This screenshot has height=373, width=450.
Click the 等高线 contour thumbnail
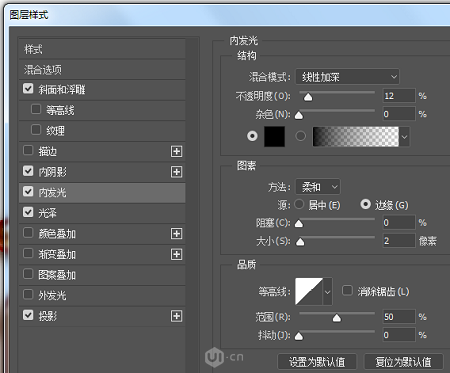click(x=309, y=292)
